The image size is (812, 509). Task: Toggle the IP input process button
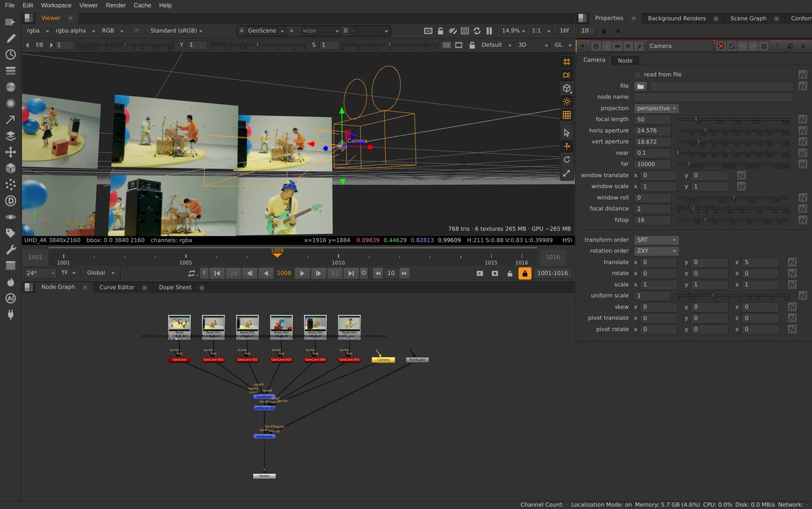click(137, 31)
